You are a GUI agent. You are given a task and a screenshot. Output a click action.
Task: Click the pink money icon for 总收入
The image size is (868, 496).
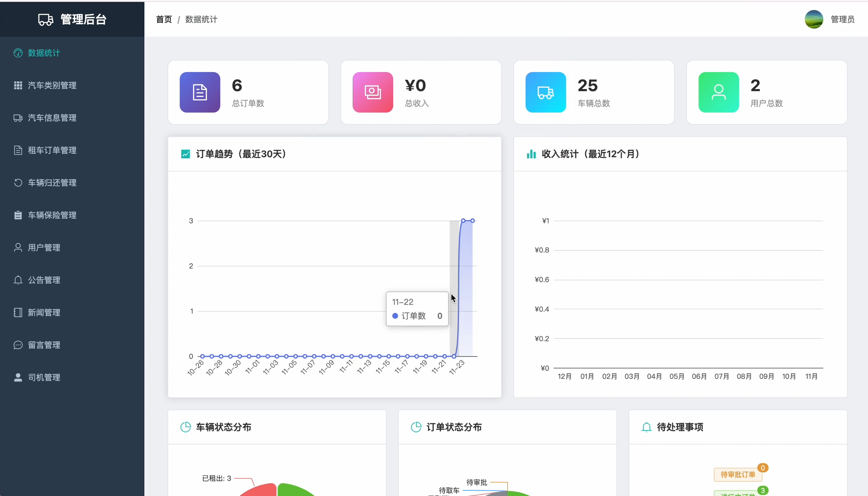click(x=372, y=92)
